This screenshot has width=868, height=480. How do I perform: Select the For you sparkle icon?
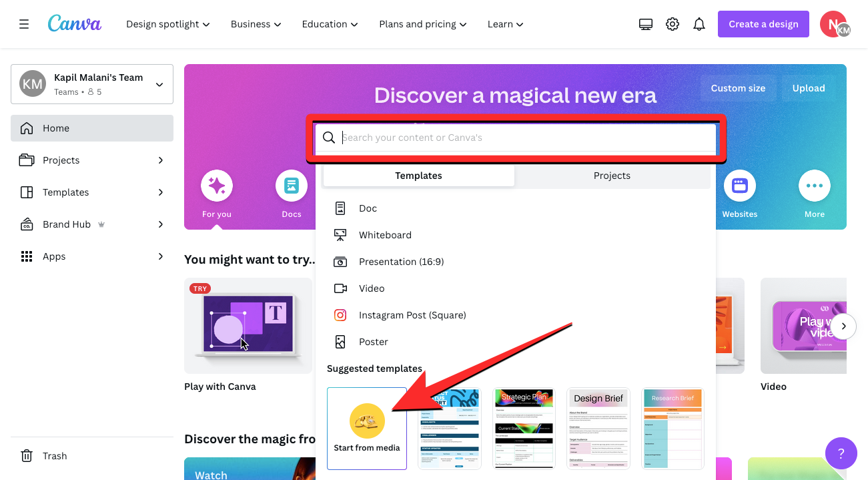point(216,186)
